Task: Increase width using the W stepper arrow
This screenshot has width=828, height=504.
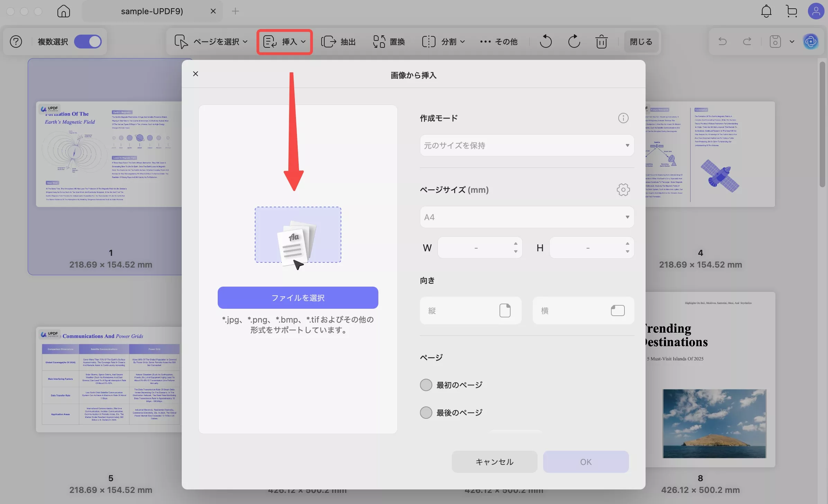Action: click(x=515, y=244)
